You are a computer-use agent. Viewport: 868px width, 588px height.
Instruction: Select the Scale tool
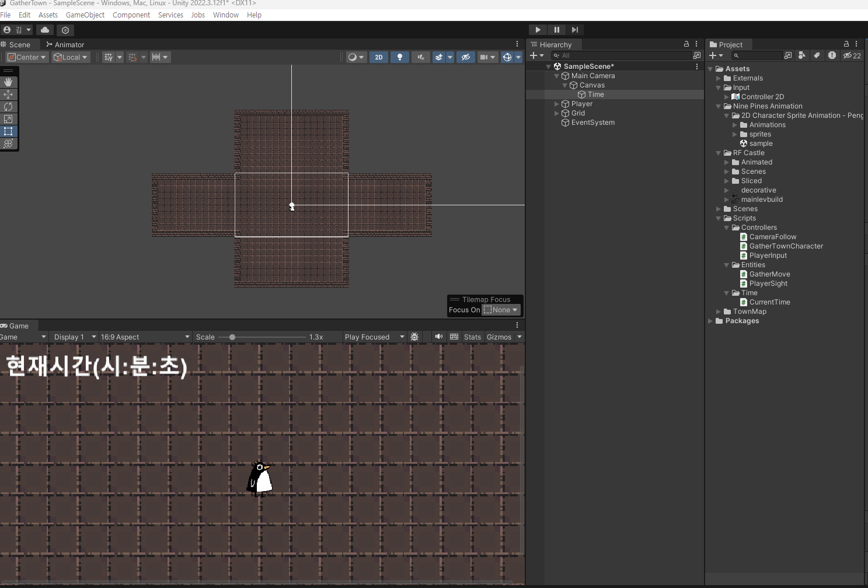point(8,119)
